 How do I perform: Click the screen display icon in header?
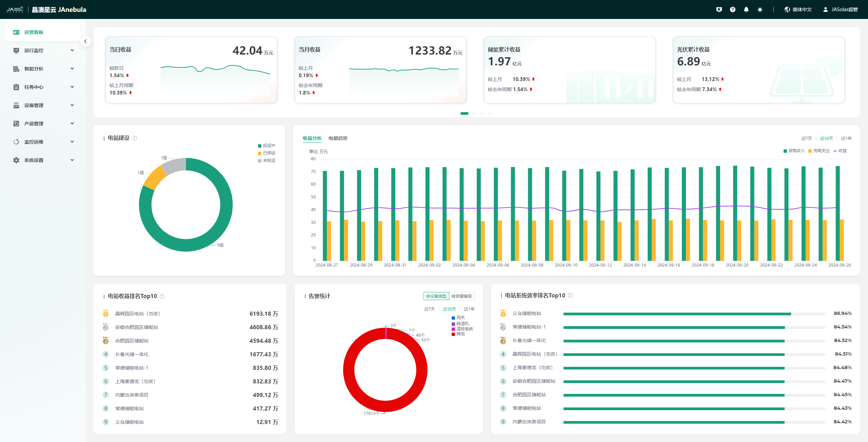(x=719, y=9)
